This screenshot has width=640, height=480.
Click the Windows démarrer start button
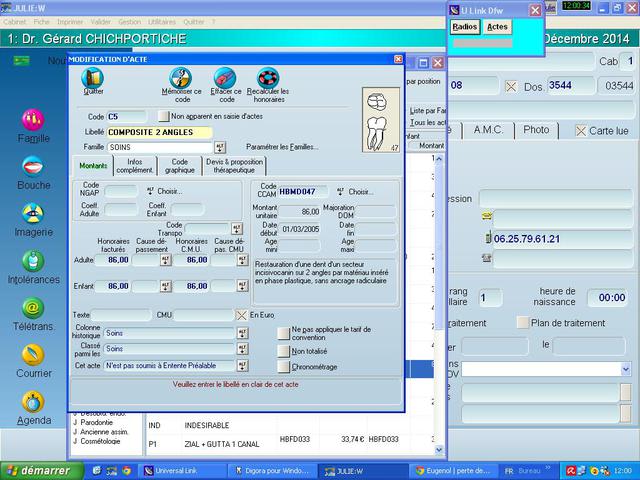pos(36,470)
